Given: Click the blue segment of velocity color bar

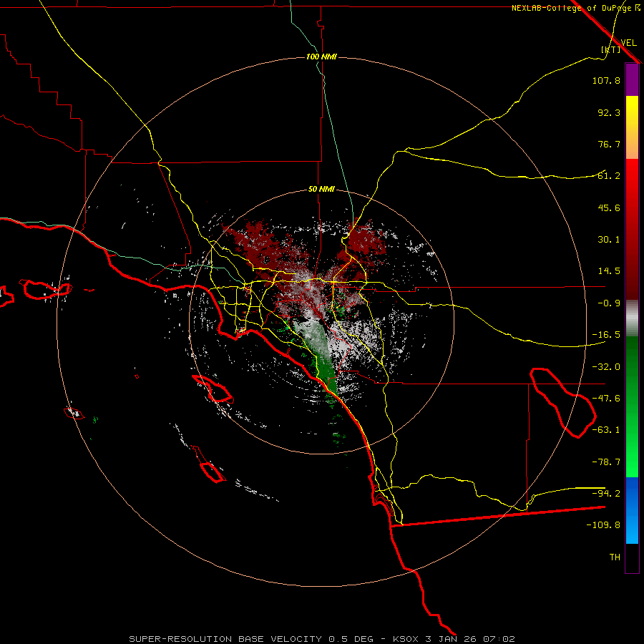Looking at the screenshot, I should coord(632,510).
